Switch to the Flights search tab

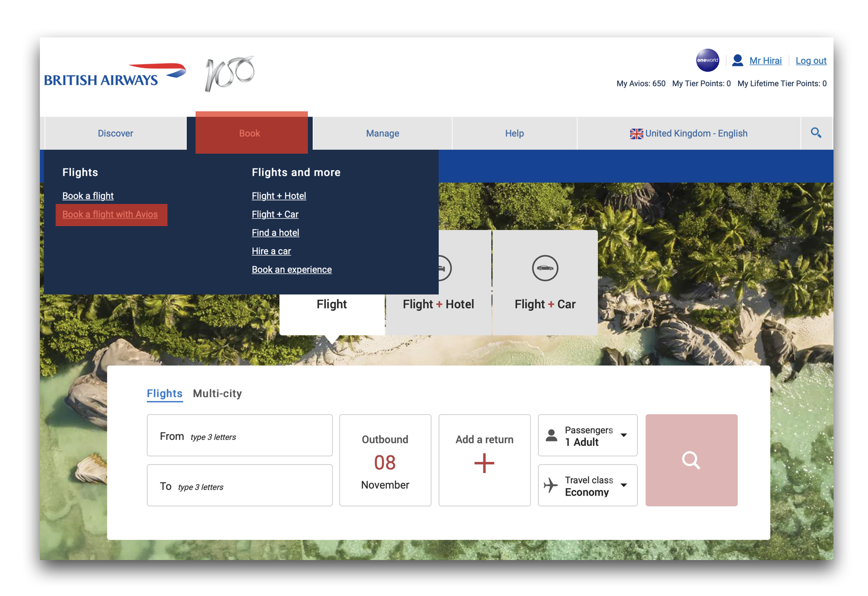[165, 394]
